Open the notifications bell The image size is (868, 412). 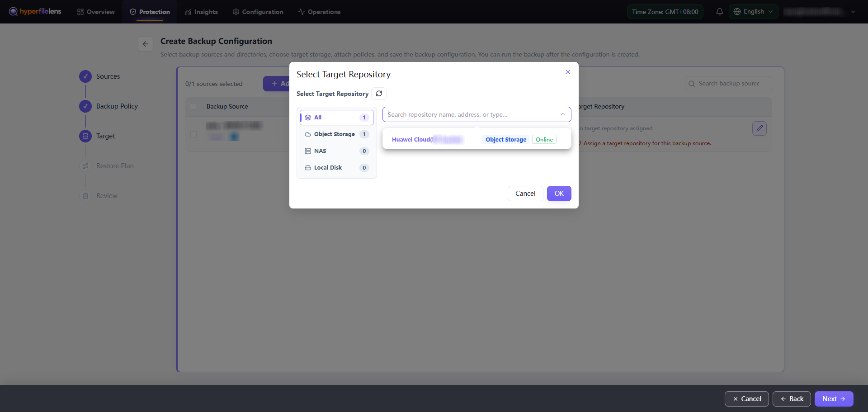coord(719,12)
